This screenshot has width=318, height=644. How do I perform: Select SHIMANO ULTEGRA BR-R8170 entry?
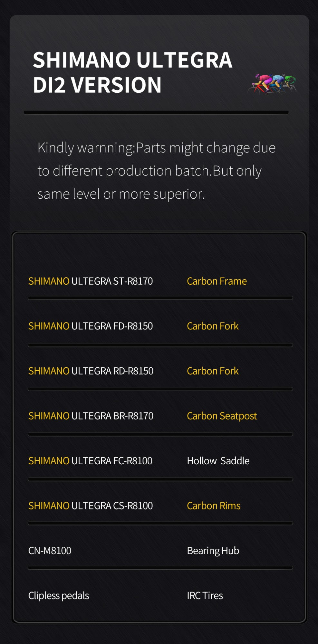91,416
